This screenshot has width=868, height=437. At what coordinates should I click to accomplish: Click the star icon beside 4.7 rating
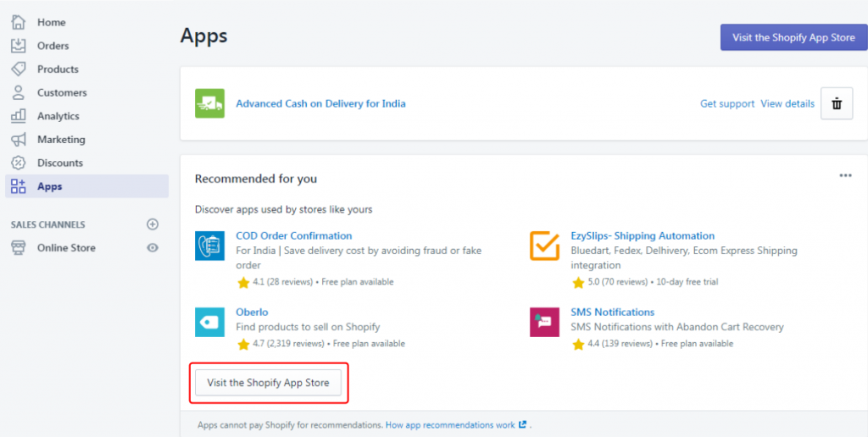(243, 344)
